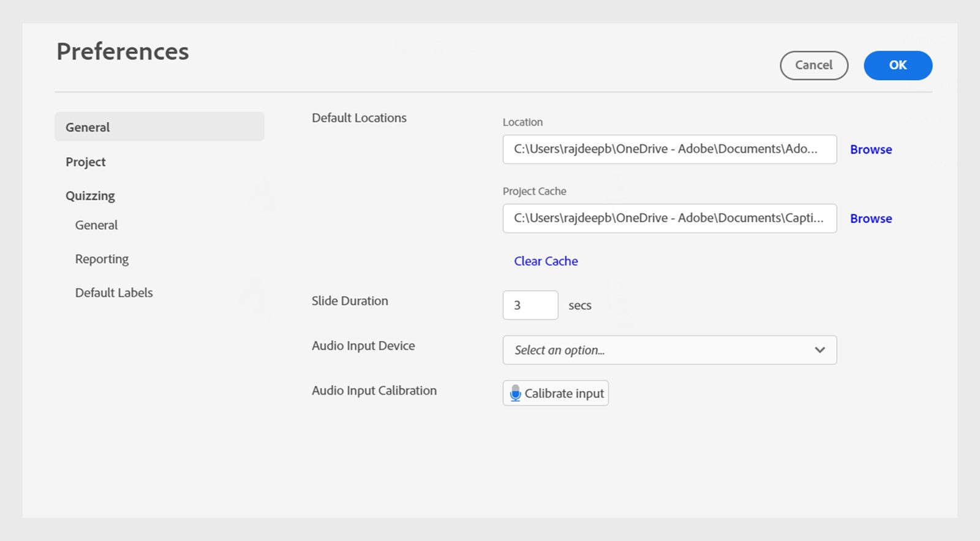The image size is (980, 541).
Task: Select the Quizzing category in sidebar
Action: coord(90,196)
